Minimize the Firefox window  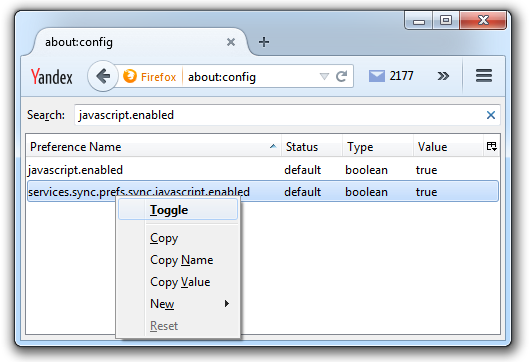(419, 21)
